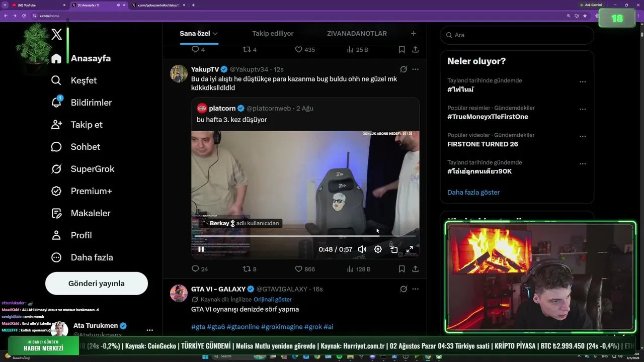Open account menu next to Ata Turukmen
Image resolution: width=644 pixels, height=362 pixels.
pos(149,330)
